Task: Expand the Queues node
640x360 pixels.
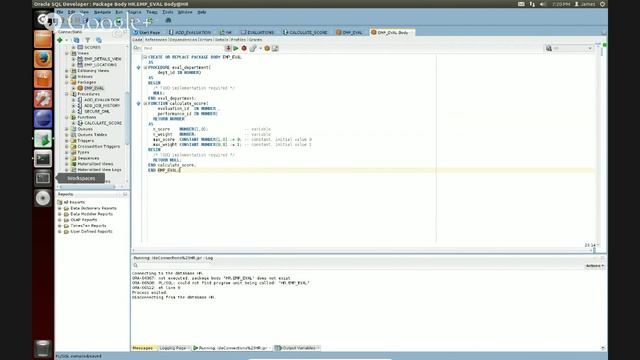Action: click(x=67, y=129)
